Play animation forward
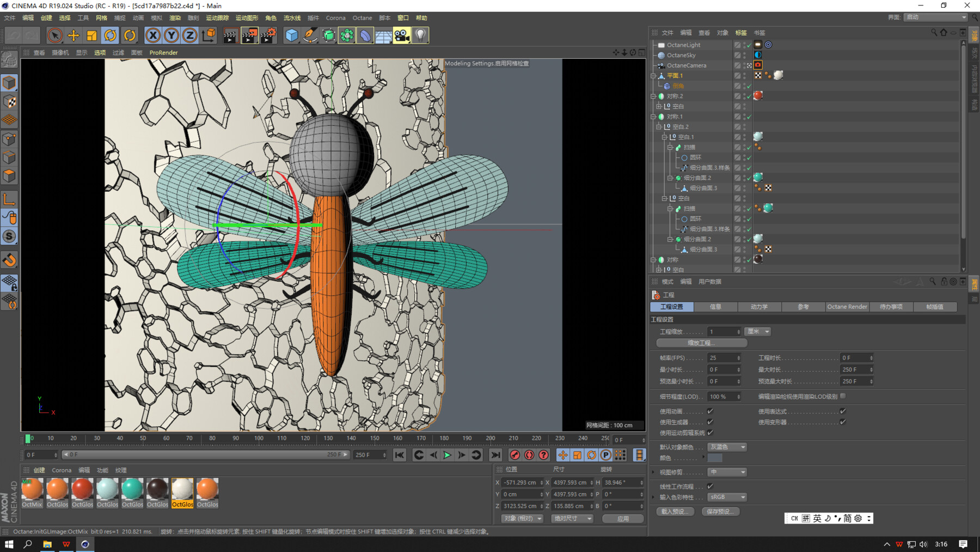The image size is (980, 552). (x=447, y=455)
